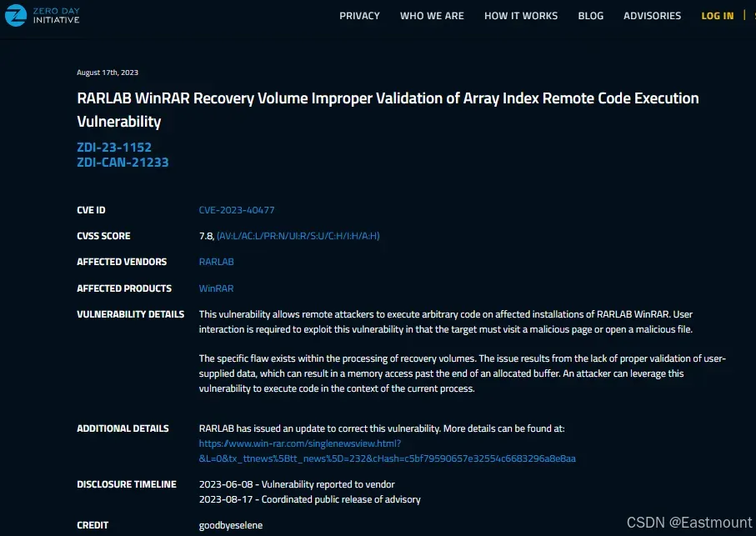
Task: Click the 2023-08-17 coordinated release line
Action: (309, 499)
